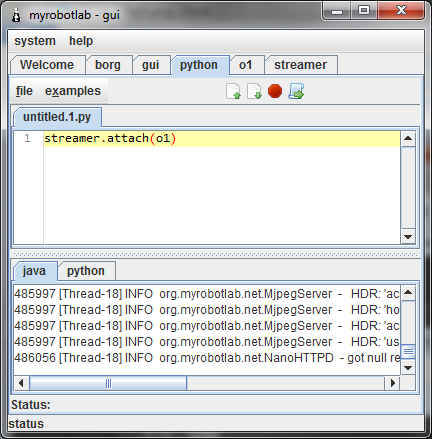Click the save-file icon with down arrow

pyautogui.click(x=254, y=91)
